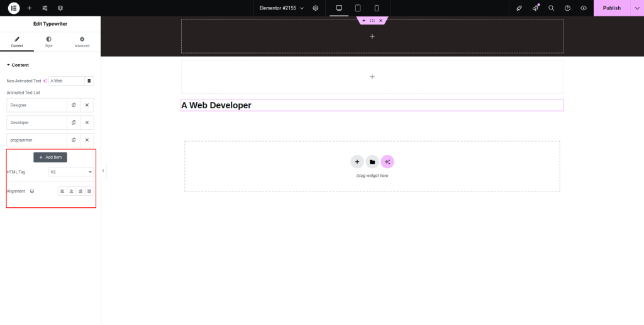644x325 pixels.
Task: Open responsive device icon next to Alignment
Action: tap(32, 191)
